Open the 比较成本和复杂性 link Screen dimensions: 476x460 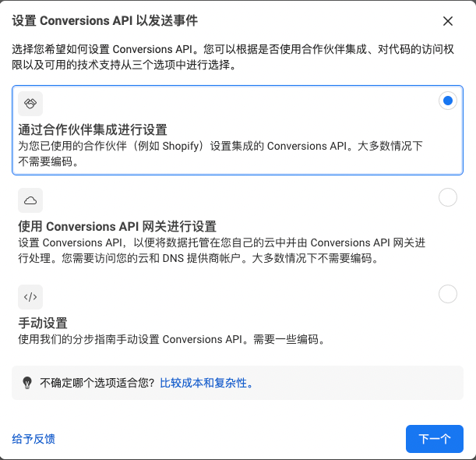pos(206,383)
